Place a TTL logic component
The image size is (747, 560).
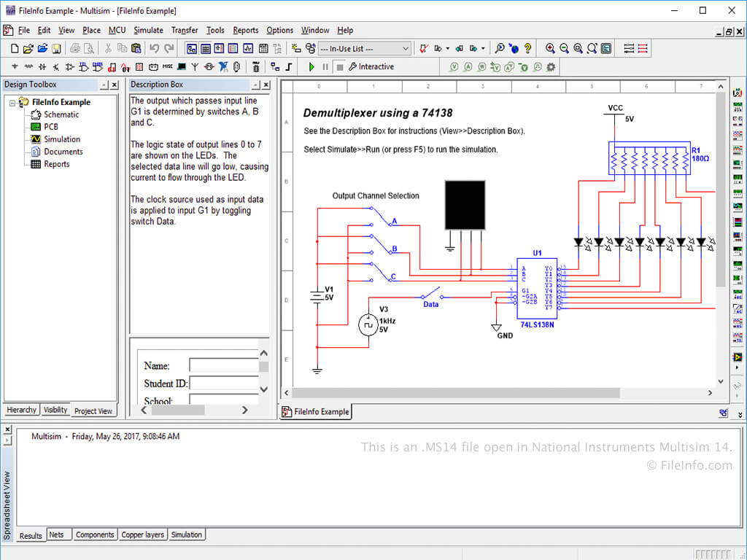pos(84,66)
